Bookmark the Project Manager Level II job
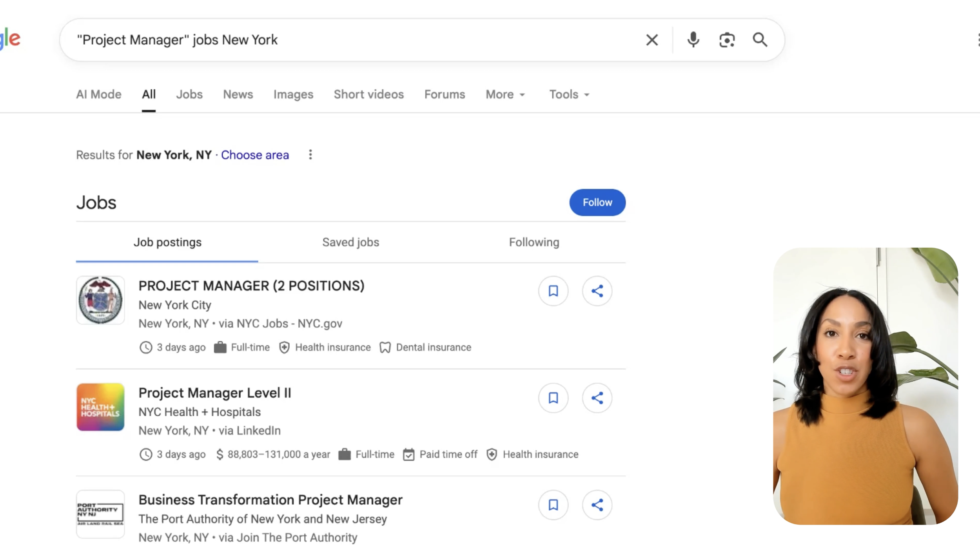The image size is (980, 545). tap(553, 398)
